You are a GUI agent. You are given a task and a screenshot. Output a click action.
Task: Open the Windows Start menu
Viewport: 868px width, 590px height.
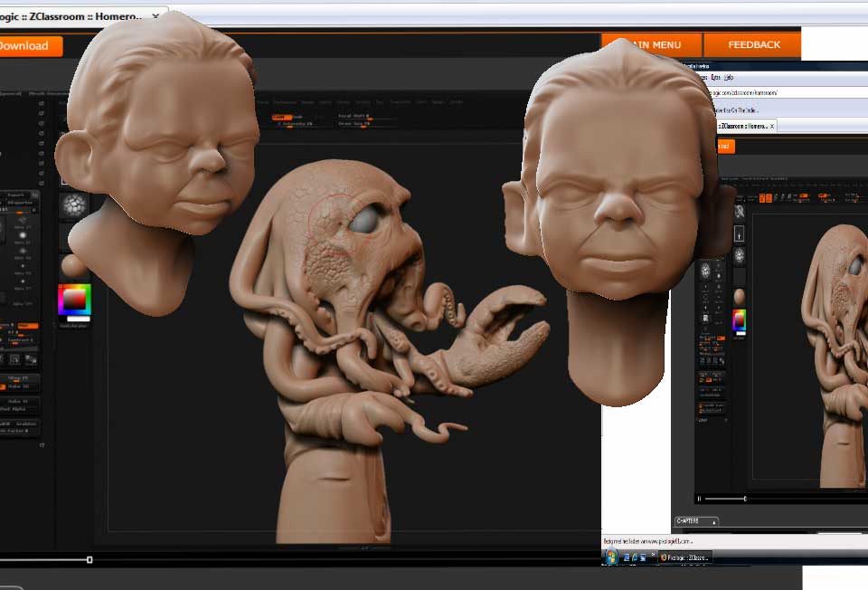(610, 557)
